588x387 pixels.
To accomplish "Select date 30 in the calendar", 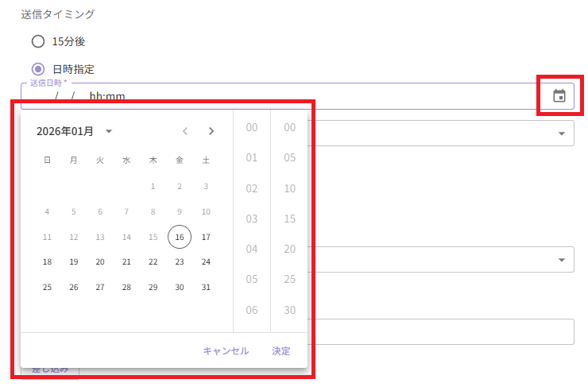I will click(x=180, y=287).
